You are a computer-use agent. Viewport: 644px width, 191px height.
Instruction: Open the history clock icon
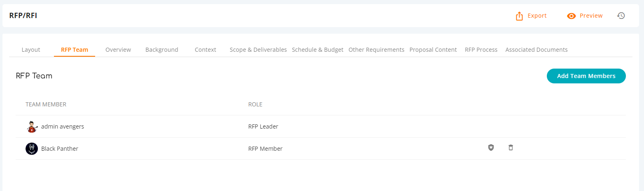[621, 16]
